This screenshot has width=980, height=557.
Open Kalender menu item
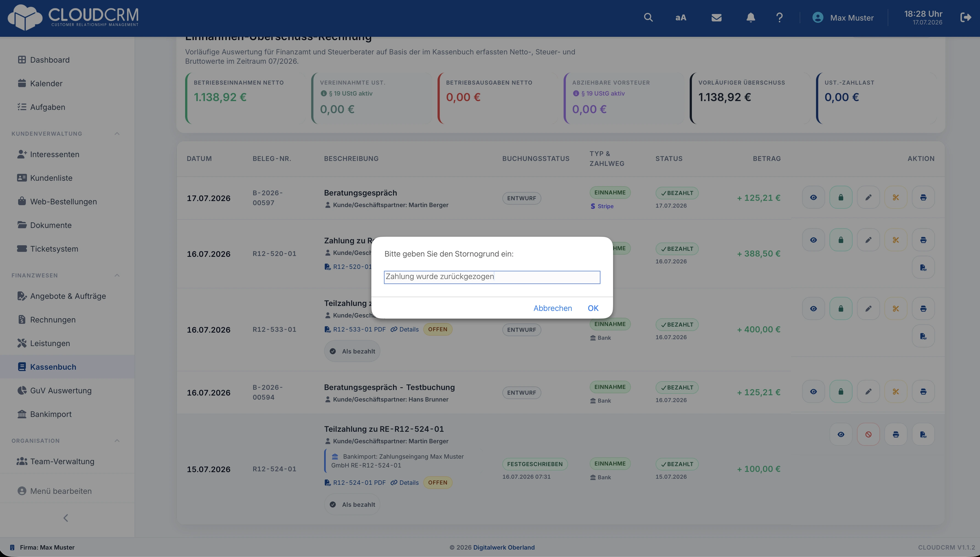[x=67, y=83]
